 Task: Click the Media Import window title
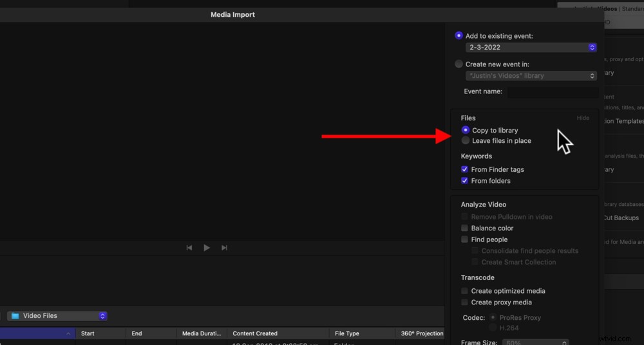[x=233, y=14]
